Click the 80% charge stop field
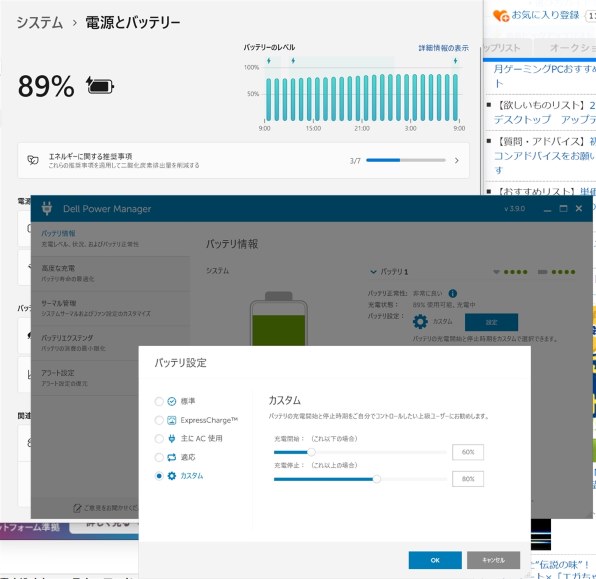This screenshot has height=579, width=596. pyautogui.click(x=468, y=479)
